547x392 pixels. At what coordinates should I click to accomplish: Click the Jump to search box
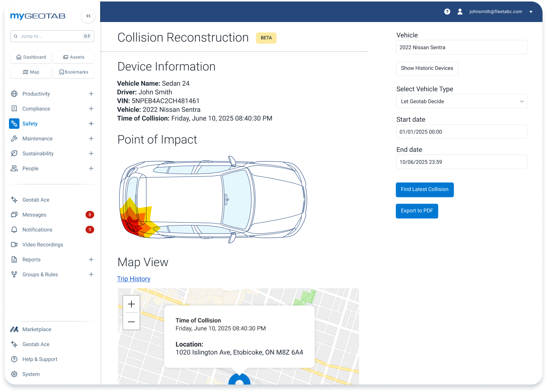(x=52, y=36)
